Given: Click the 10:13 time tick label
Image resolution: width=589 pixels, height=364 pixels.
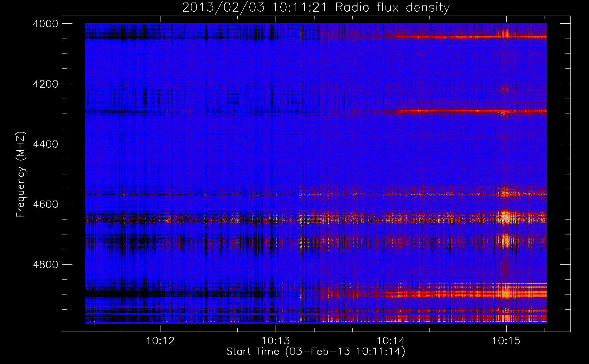Looking at the screenshot, I should point(276,341).
